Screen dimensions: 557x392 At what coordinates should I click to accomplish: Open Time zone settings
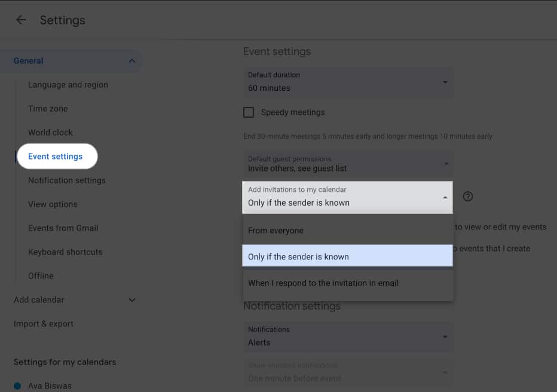[x=48, y=109]
